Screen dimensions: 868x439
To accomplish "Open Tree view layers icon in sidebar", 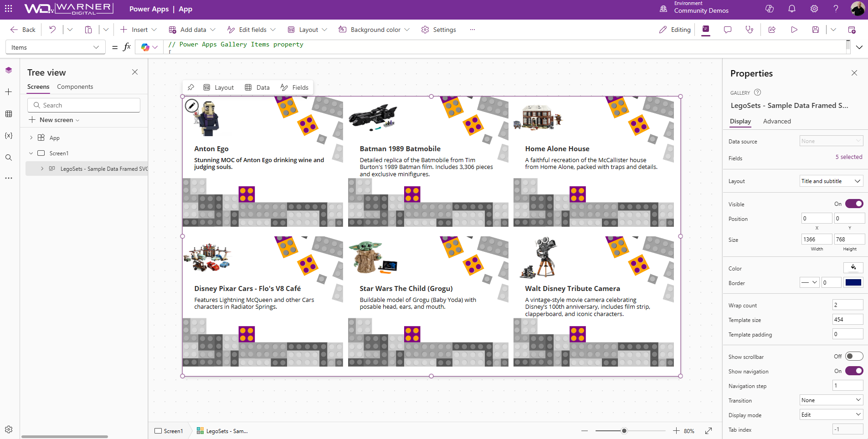I will tap(9, 70).
